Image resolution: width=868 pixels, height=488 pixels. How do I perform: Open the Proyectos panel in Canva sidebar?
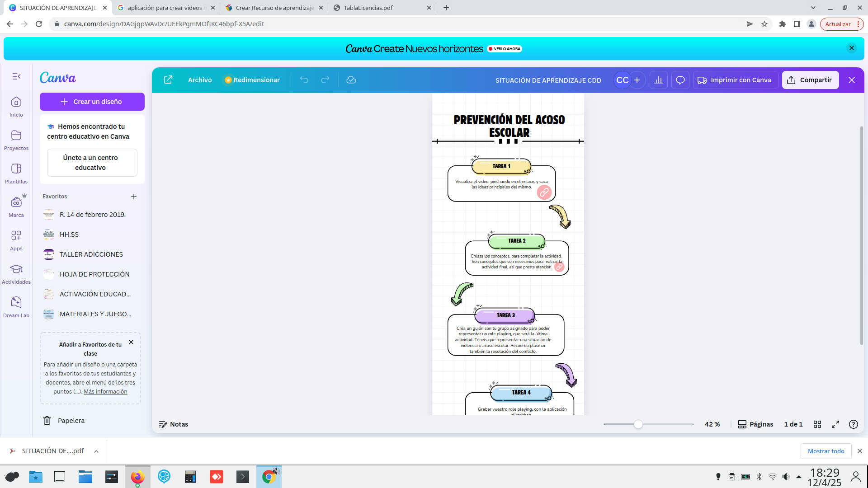pos(16,140)
